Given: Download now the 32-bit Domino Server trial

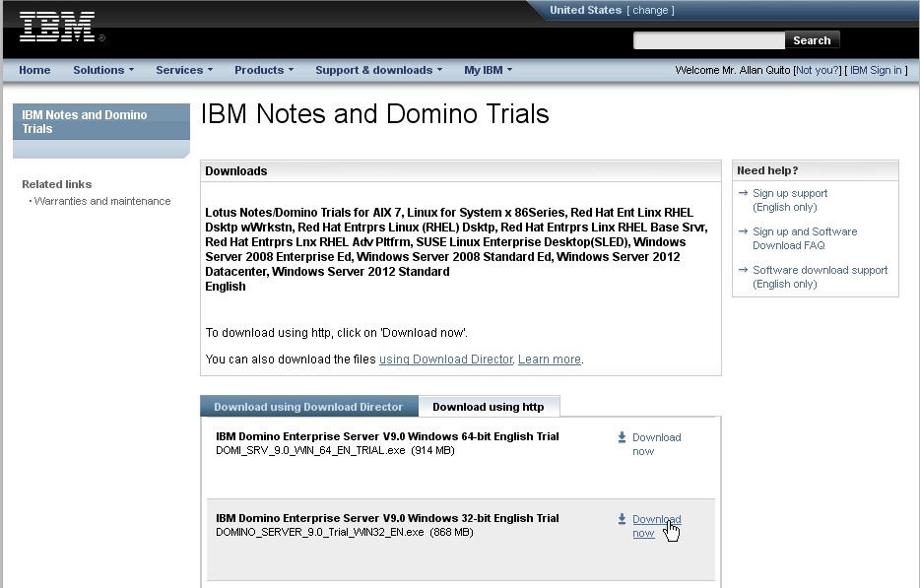Looking at the screenshot, I should coord(657,526).
